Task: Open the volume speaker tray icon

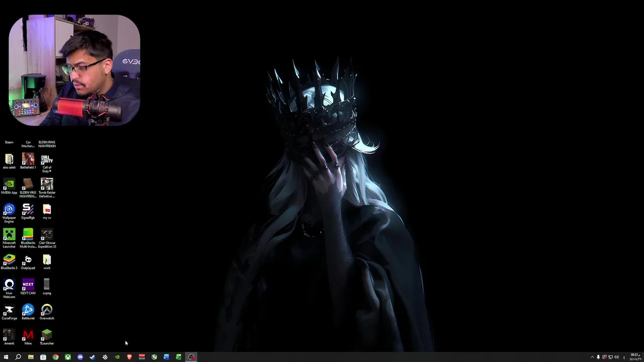Action: tap(616, 357)
